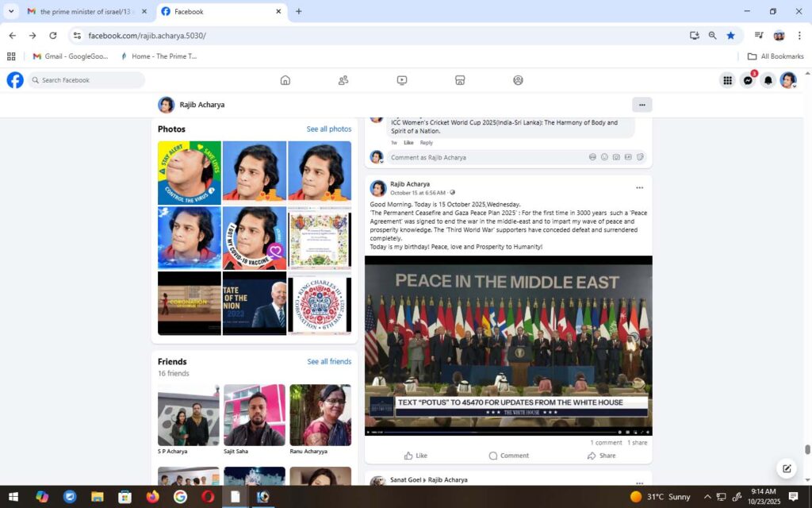Seek along the video progress bar
Screen dimensions: 812x508
tap(492, 432)
